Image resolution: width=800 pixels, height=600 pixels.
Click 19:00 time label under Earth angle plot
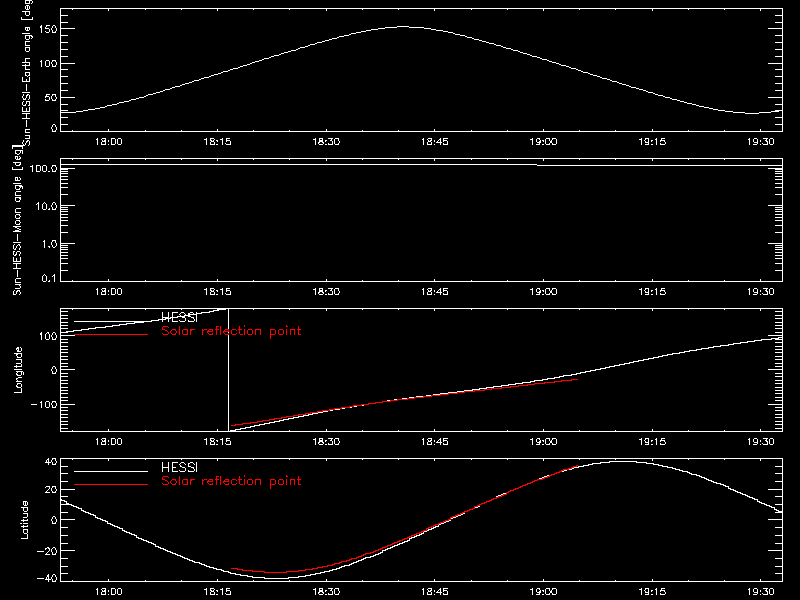[x=543, y=142]
